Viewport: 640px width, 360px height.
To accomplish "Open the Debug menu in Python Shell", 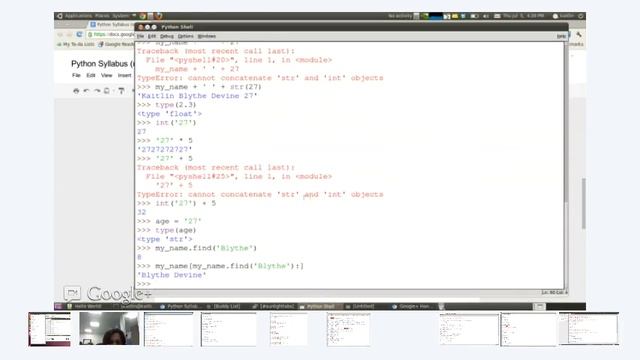I will (167, 36).
